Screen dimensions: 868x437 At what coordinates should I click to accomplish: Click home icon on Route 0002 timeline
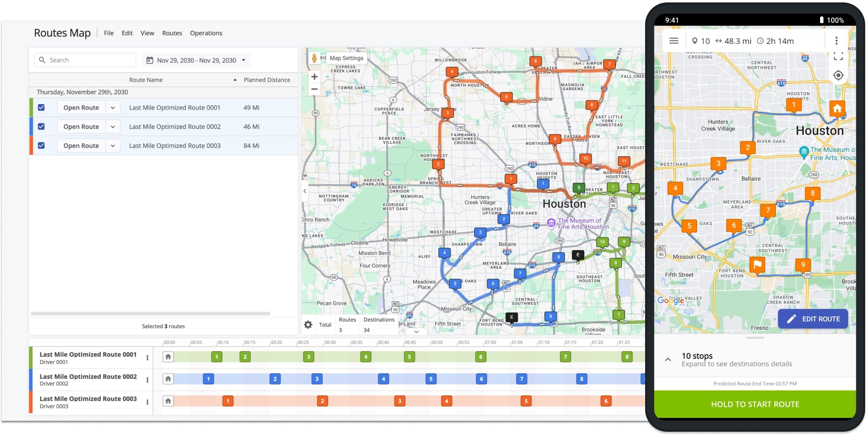(x=168, y=379)
